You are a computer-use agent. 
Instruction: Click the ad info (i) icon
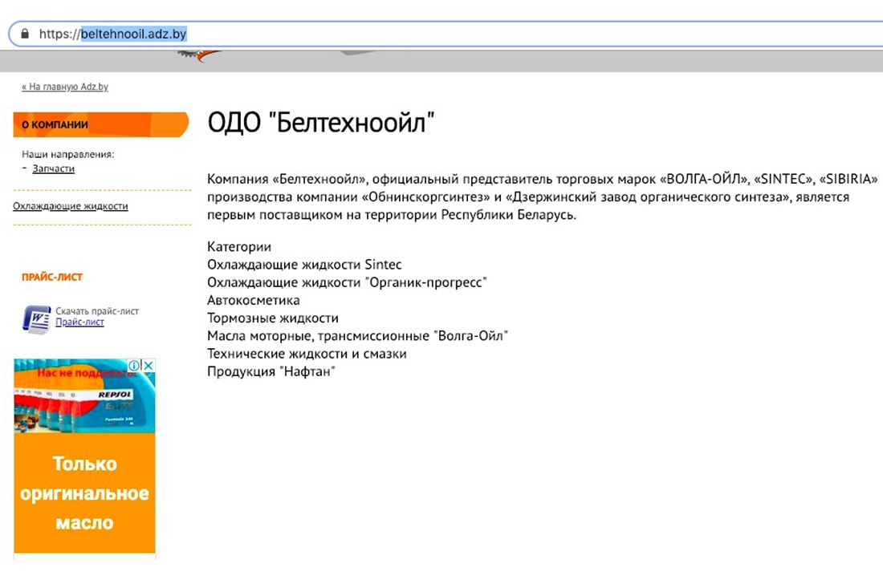(134, 365)
